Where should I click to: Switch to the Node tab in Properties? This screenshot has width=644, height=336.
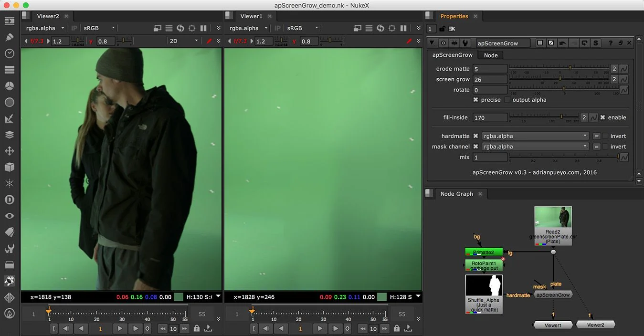490,55
